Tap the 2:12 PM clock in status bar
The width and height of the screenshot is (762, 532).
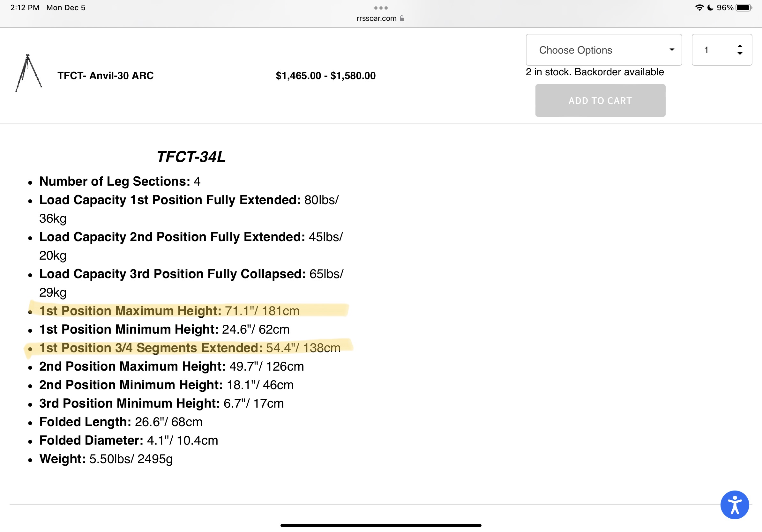coord(25,8)
